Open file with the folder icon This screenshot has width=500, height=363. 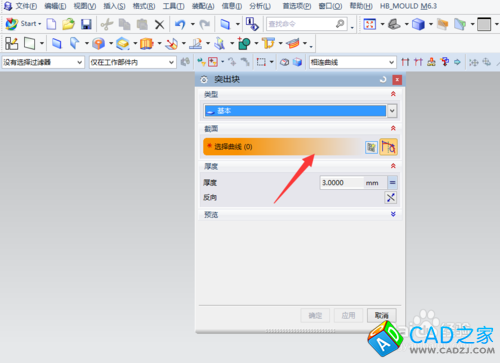click(x=68, y=24)
